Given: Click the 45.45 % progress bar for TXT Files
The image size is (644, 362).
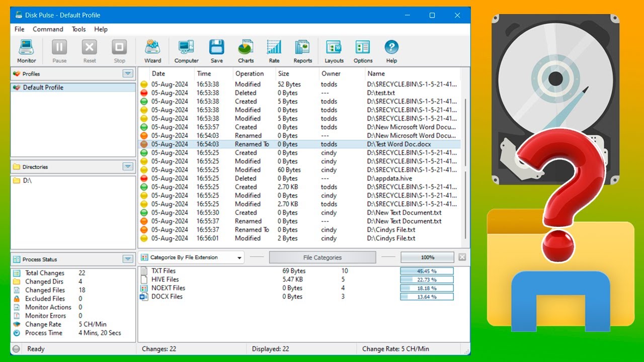Looking at the screenshot, I should tap(427, 271).
